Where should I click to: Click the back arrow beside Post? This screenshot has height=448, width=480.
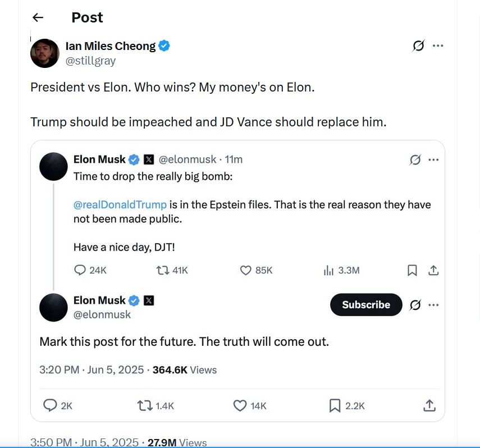coord(38,17)
